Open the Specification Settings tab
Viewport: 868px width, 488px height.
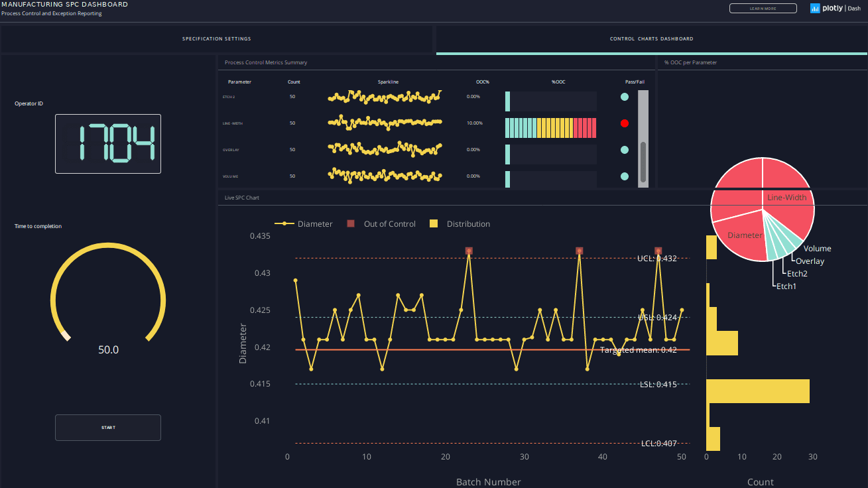217,39
